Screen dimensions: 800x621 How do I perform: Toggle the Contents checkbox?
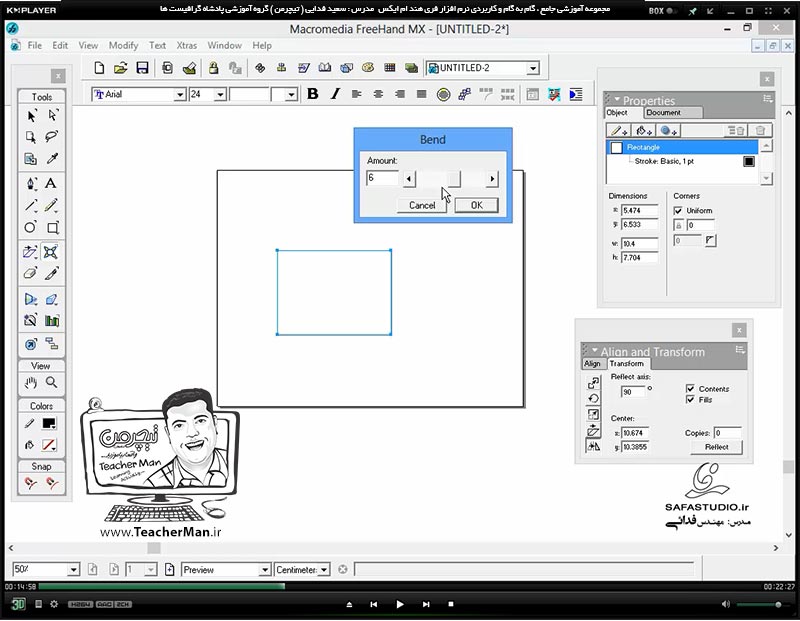pos(690,389)
